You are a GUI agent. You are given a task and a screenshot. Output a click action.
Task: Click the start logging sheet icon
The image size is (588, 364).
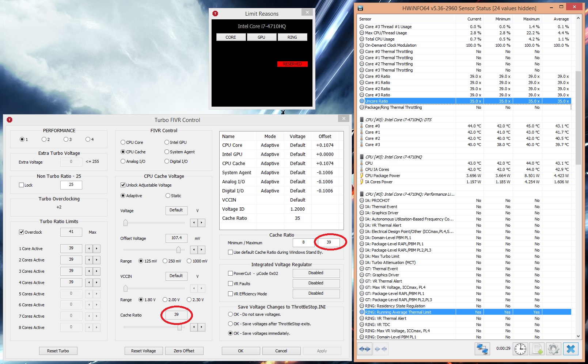click(x=537, y=349)
